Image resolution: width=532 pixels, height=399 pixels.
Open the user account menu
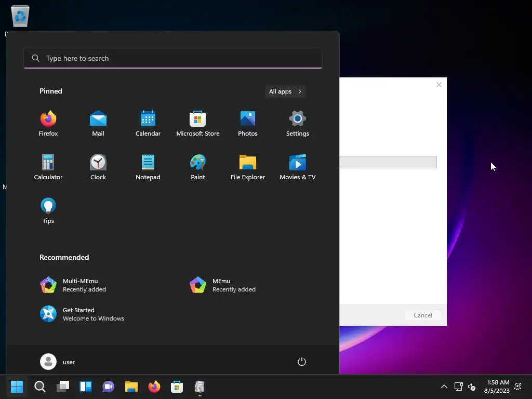coord(57,362)
